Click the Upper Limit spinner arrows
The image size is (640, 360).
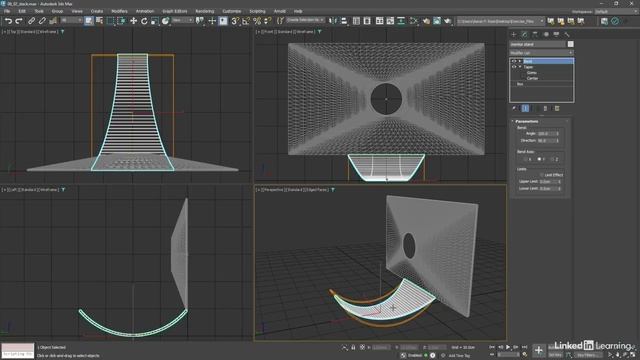(x=559, y=182)
